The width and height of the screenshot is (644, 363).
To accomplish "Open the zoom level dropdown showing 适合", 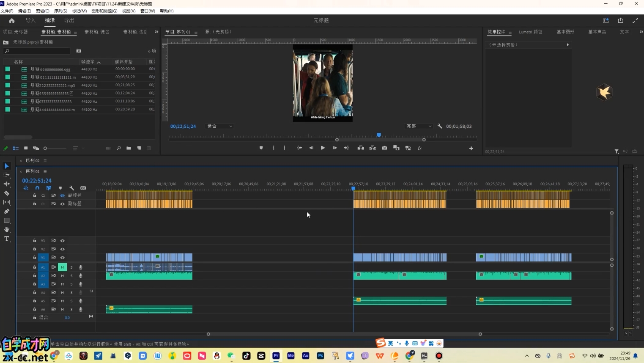I will [x=219, y=126].
